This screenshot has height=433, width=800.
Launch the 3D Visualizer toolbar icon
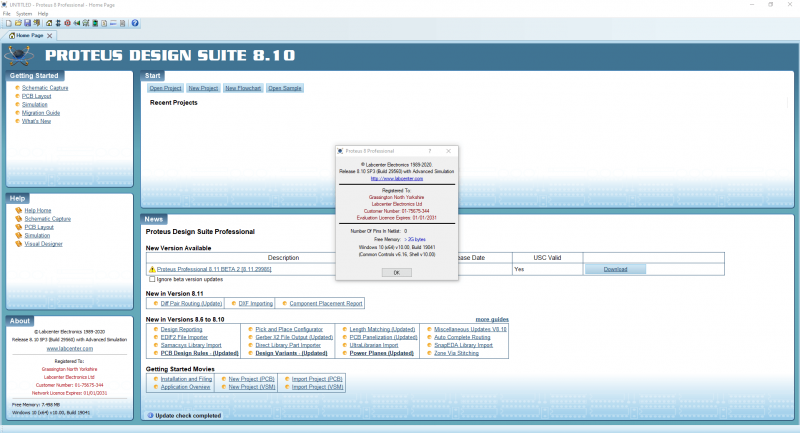[77, 23]
